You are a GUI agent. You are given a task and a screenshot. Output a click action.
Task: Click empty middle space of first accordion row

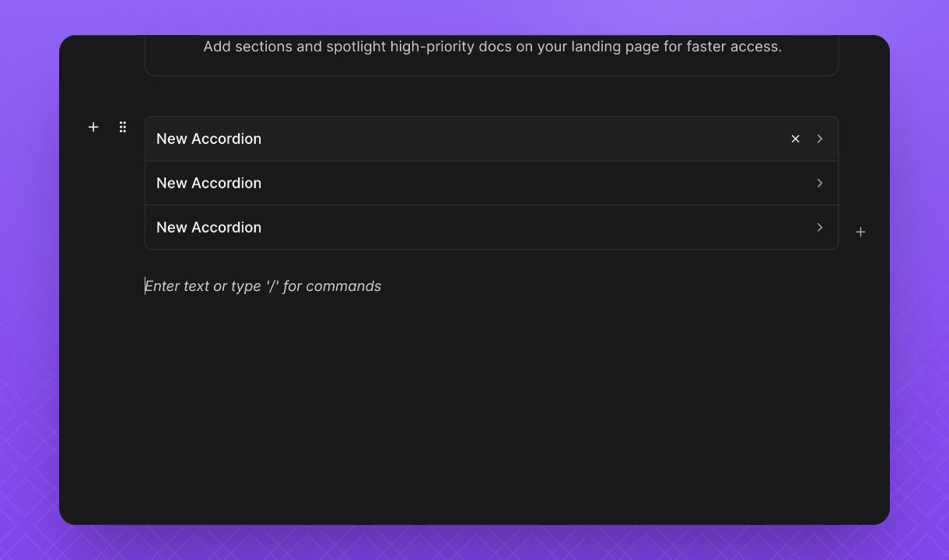tap(506, 138)
